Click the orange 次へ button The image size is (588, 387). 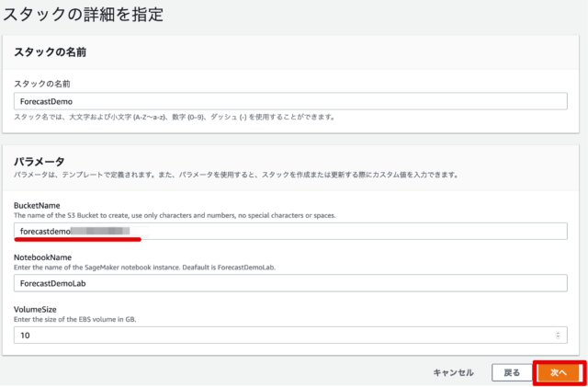point(558,372)
